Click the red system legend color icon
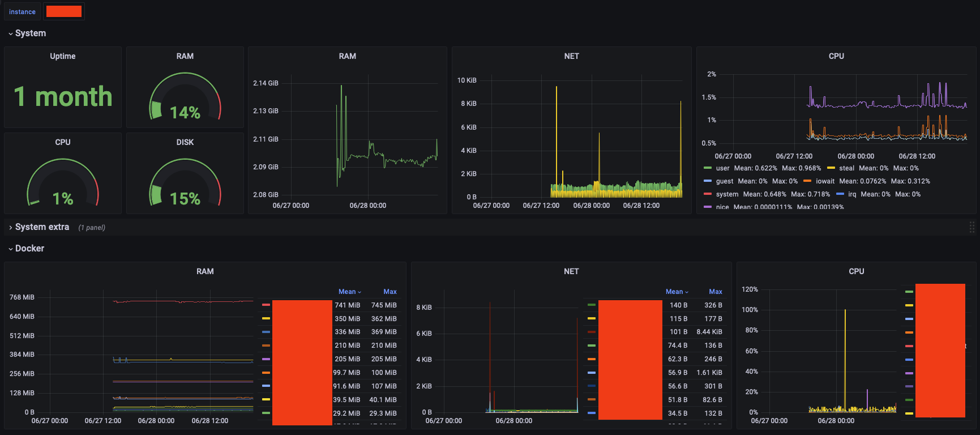The image size is (980, 435). (x=707, y=194)
